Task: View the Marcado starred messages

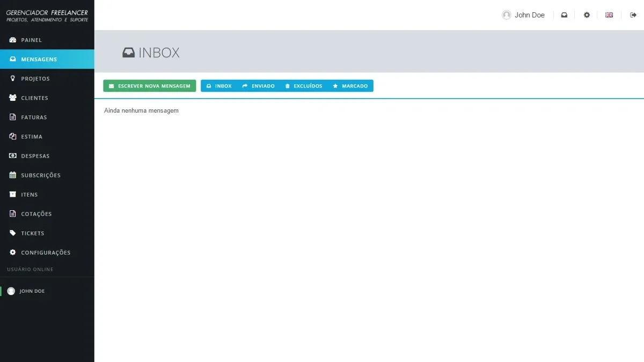Action: 350,86
